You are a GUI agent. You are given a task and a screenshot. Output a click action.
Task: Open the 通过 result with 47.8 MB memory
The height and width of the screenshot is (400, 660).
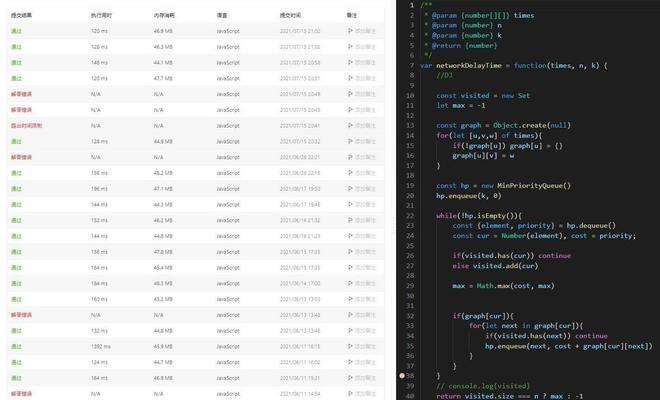pos(16,252)
